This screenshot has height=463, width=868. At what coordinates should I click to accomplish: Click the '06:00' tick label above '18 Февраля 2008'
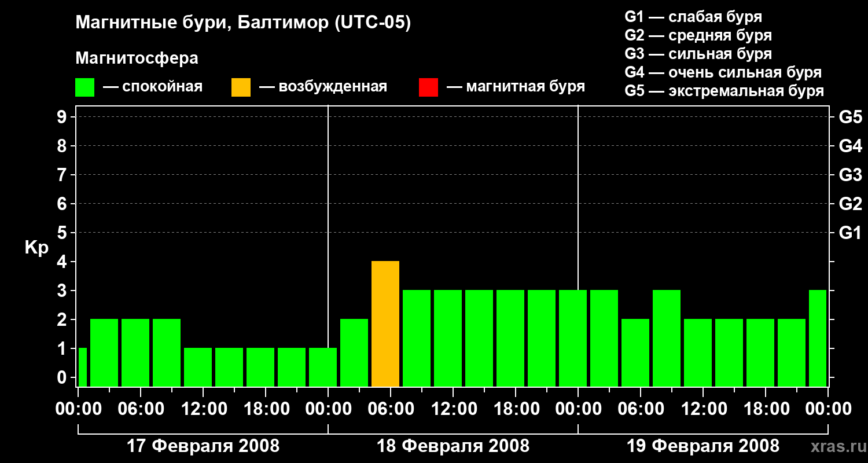tap(390, 409)
